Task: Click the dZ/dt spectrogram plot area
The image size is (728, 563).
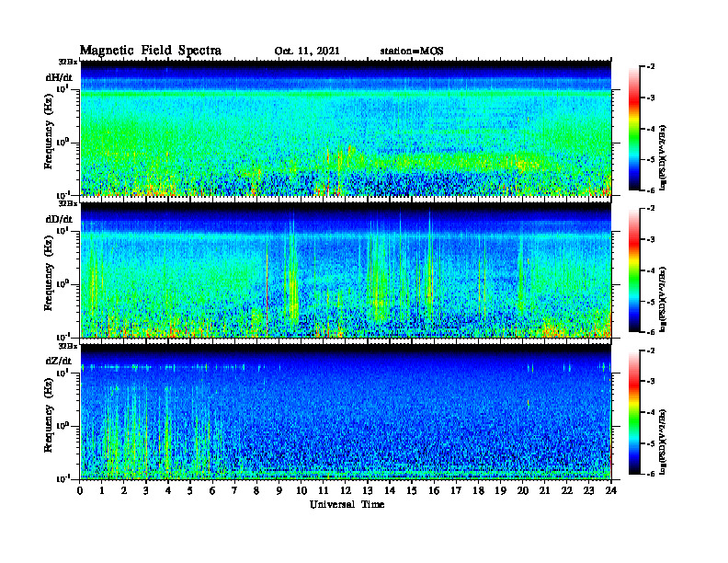Action: pos(346,411)
